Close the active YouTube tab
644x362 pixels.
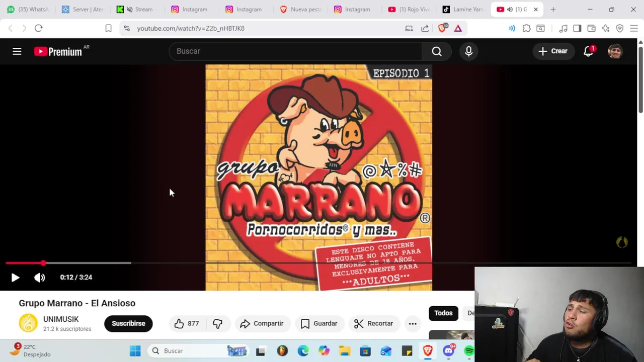tap(536, 9)
